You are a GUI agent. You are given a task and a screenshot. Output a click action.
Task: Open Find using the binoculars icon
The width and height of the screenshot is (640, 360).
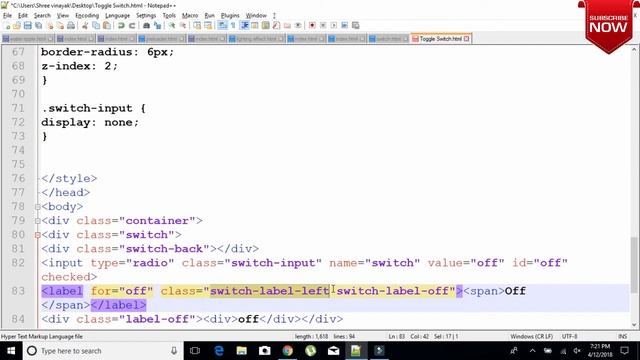146,25
